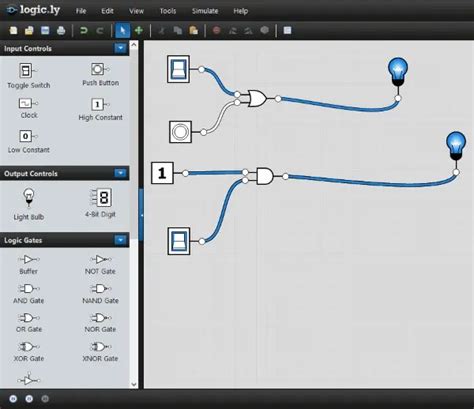Click the Print toolbar icon

(x=61, y=31)
